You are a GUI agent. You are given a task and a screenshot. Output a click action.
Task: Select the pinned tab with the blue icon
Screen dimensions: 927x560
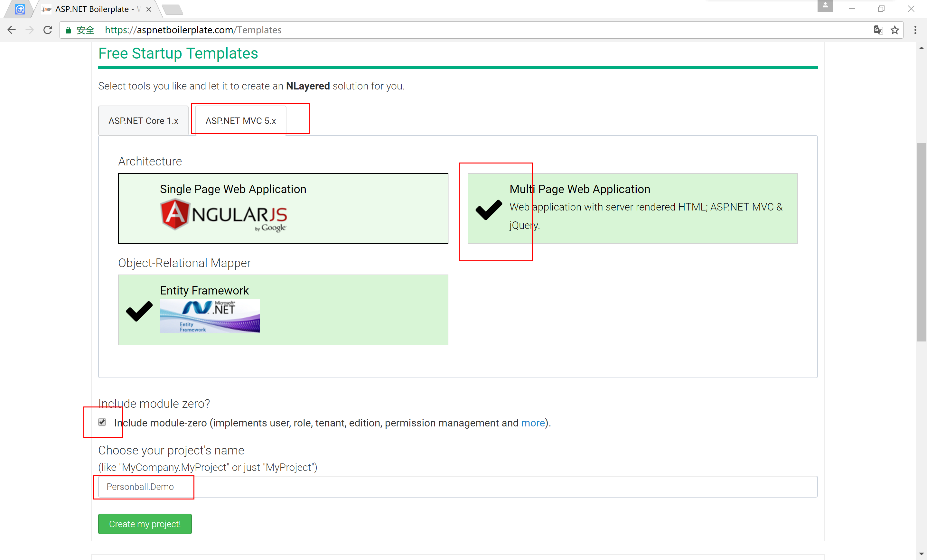[20, 9]
